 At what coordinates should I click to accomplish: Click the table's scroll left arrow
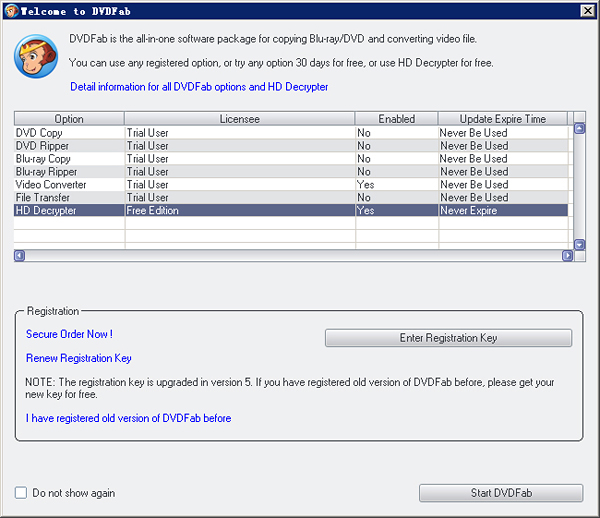tap(20, 256)
